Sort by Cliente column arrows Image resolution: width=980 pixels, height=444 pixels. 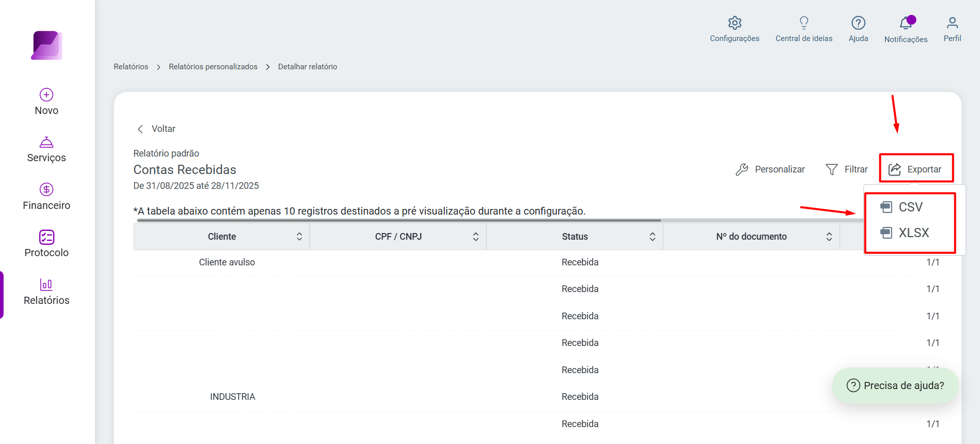[x=299, y=237]
